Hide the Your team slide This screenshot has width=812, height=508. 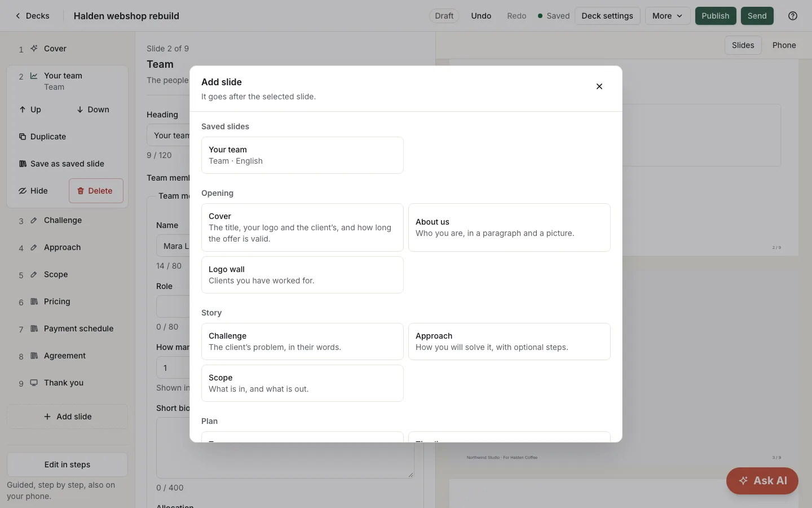pyautogui.click(x=33, y=191)
